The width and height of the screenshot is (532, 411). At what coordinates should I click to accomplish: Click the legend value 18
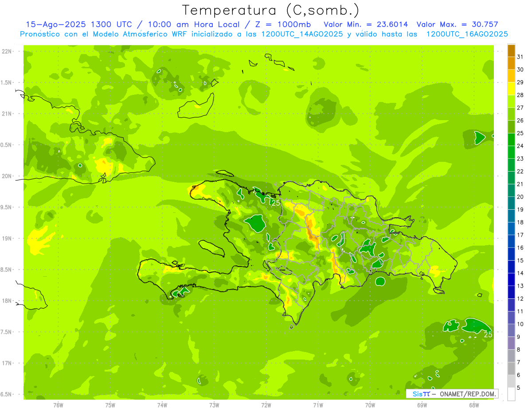[520, 222]
